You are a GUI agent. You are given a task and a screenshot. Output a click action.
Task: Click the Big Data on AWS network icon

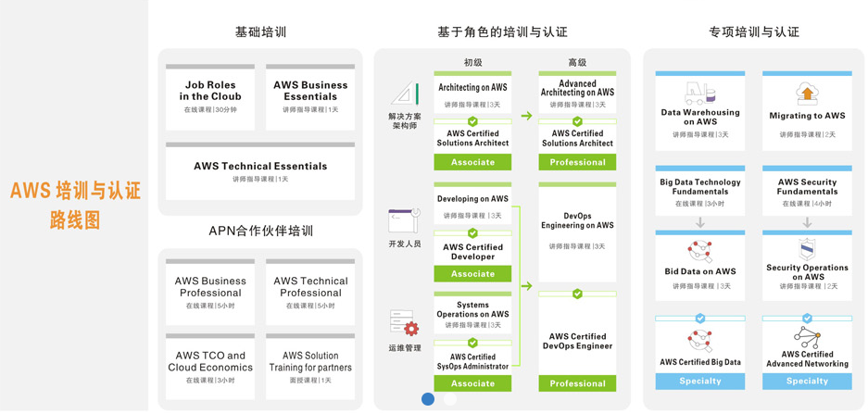coord(699,251)
